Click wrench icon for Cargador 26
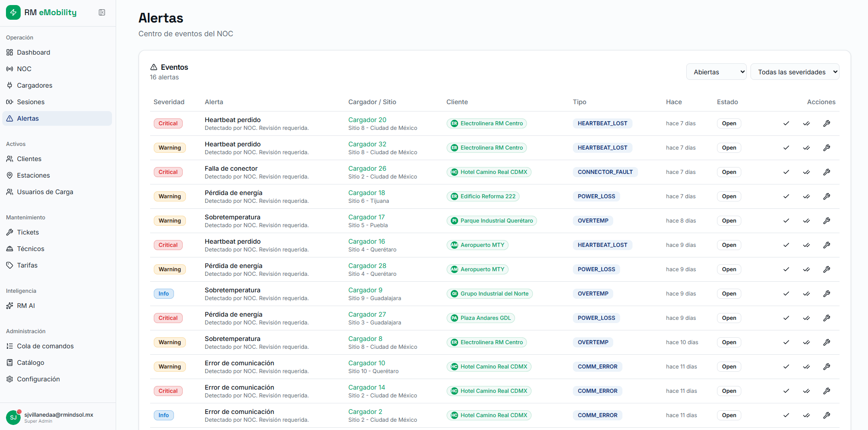This screenshot has width=868, height=430. [x=827, y=172]
